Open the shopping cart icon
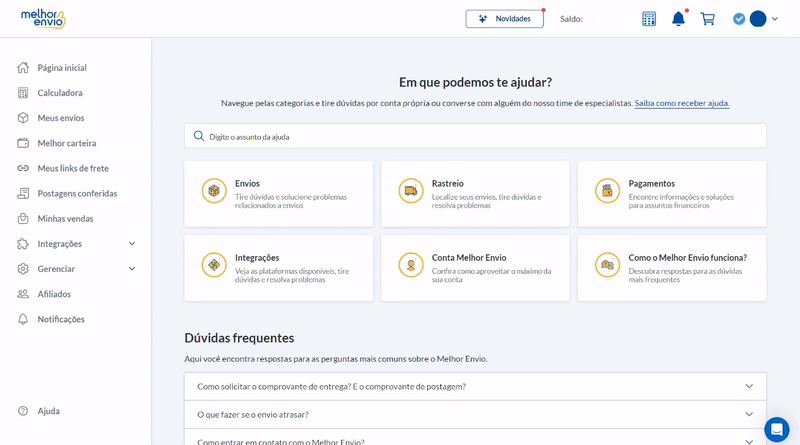 pyautogui.click(x=708, y=19)
